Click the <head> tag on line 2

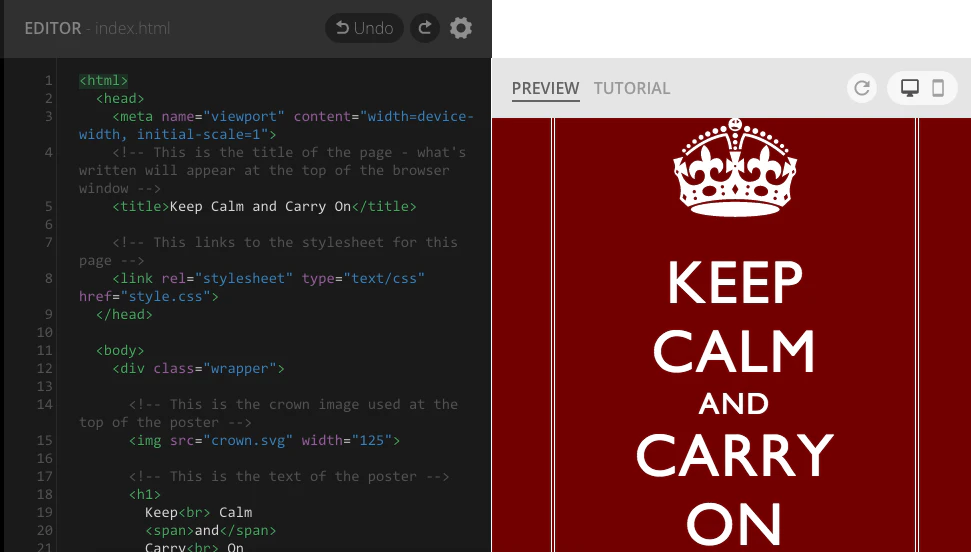pos(120,99)
